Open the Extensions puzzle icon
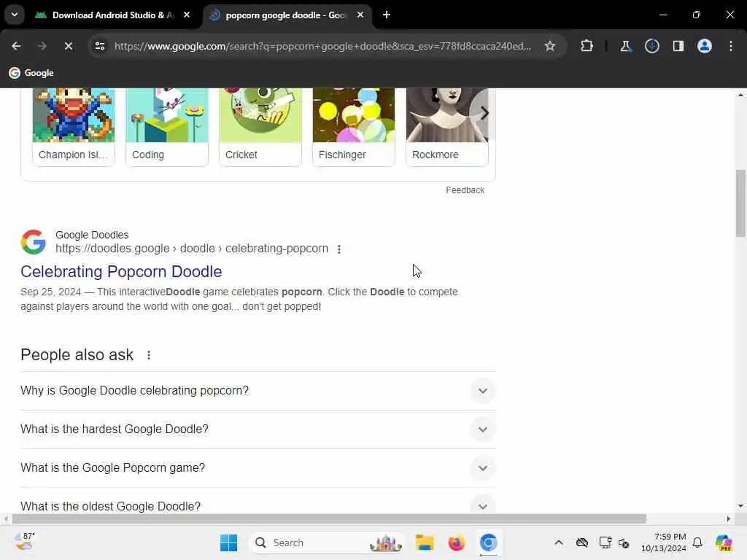The width and height of the screenshot is (747, 560). point(587,46)
